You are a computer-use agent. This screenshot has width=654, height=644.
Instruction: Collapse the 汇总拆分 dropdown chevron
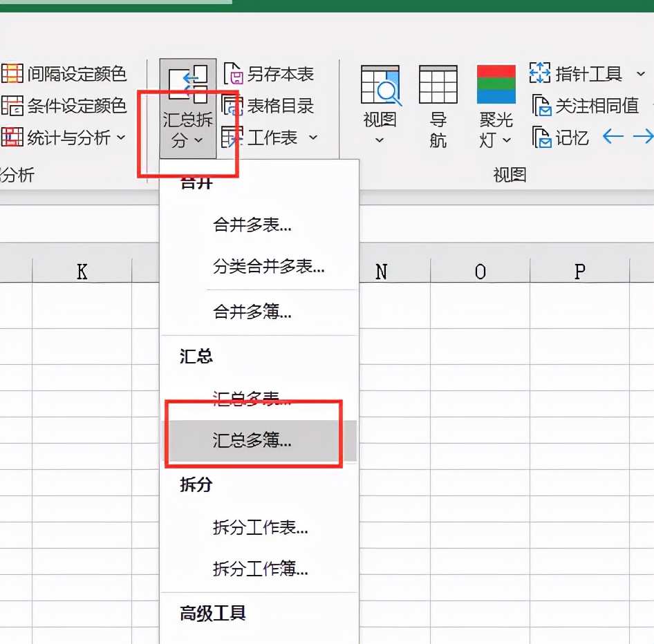pyautogui.click(x=198, y=140)
